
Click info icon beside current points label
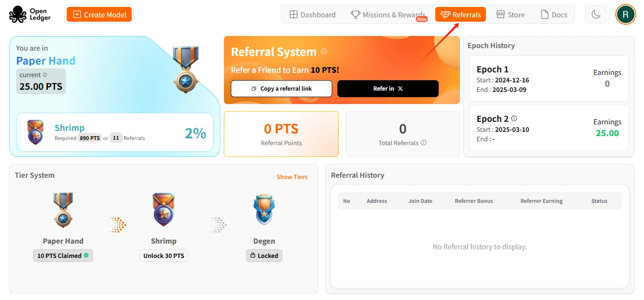pyautogui.click(x=45, y=75)
